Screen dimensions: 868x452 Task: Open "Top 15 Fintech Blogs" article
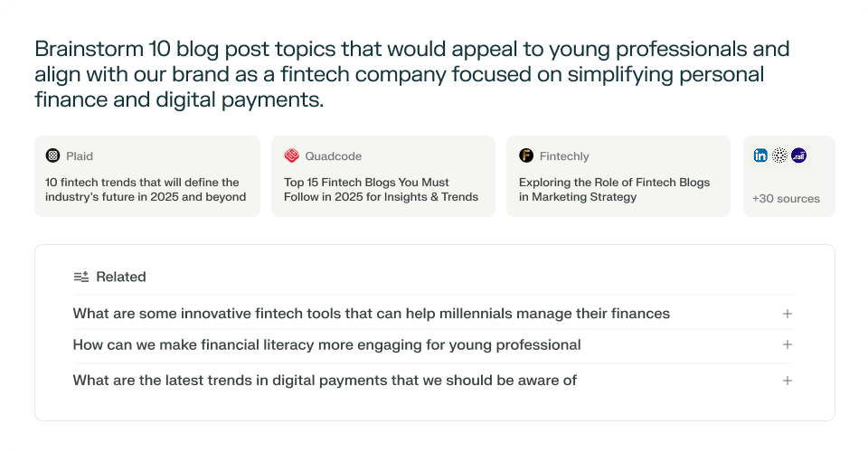pyautogui.click(x=381, y=190)
